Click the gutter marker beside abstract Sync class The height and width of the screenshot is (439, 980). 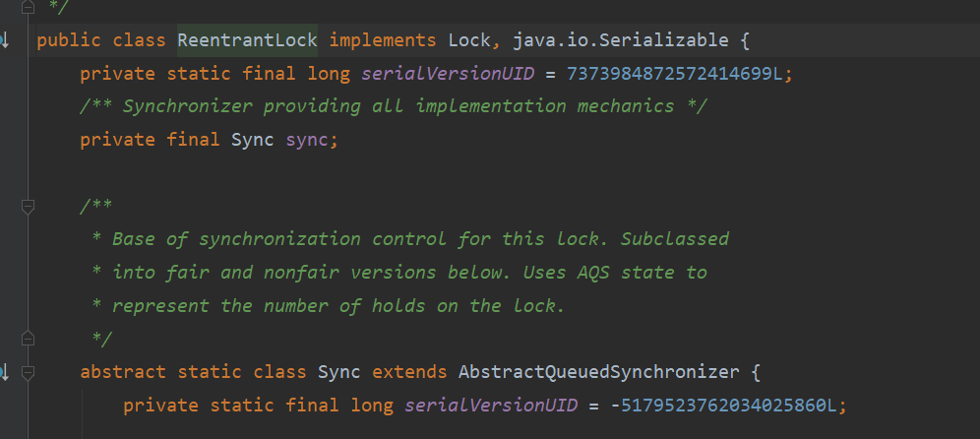3,373
